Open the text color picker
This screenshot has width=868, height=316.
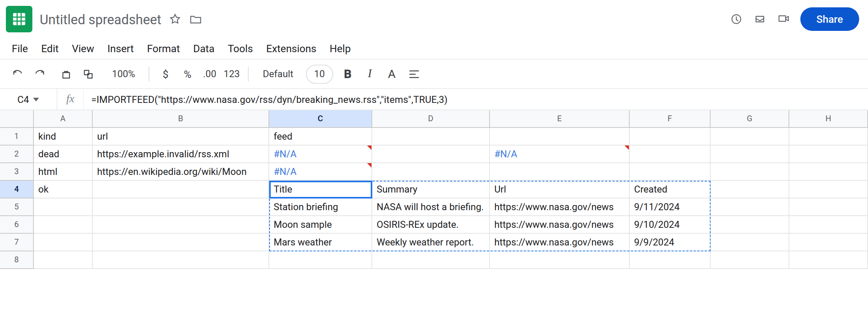point(392,74)
